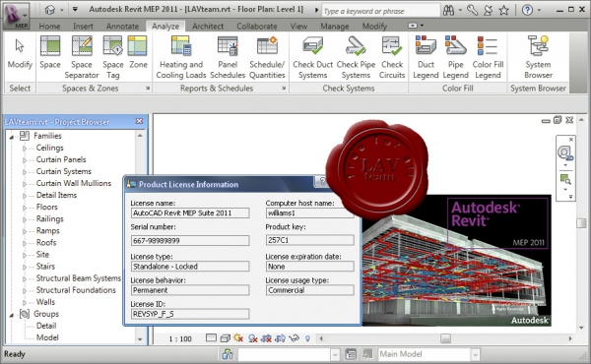Click the key Subscription Center icon

(x=472, y=10)
